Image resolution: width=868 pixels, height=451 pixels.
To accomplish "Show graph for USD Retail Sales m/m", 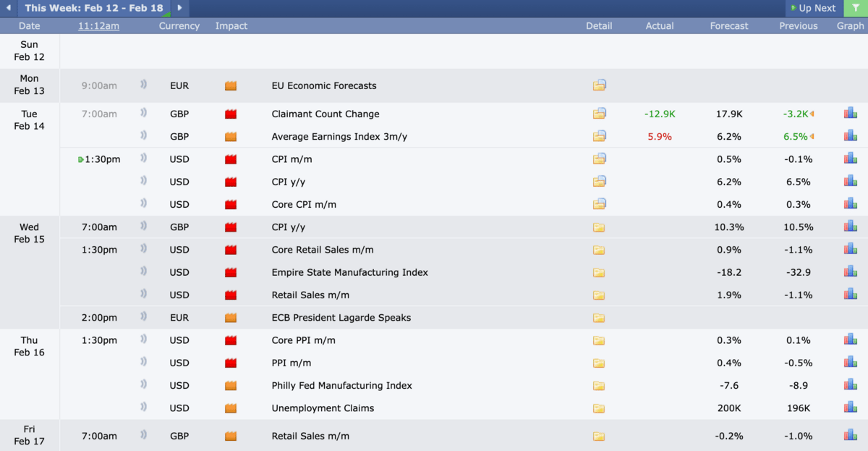I will pyautogui.click(x=851, y=294).
